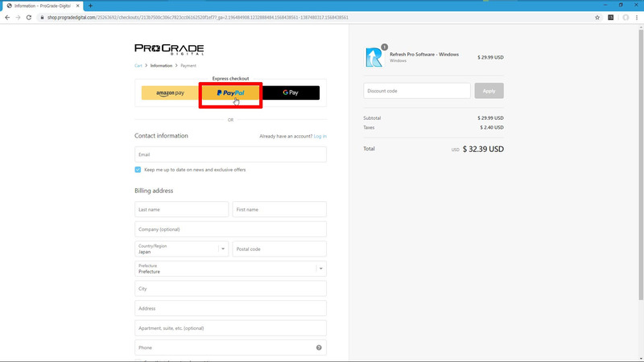This screenshot has height=362, width=644.
Task: Open a new browser tab
Action: coord(90,6)
